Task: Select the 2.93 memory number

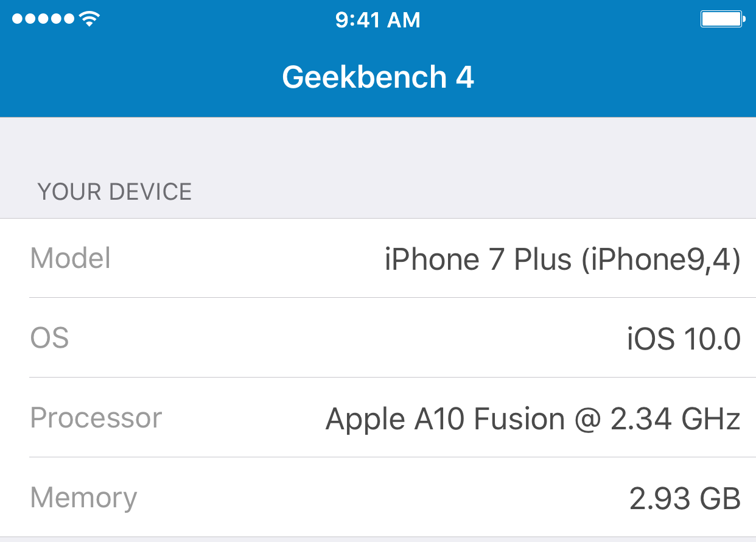Action: click(659, 499)
